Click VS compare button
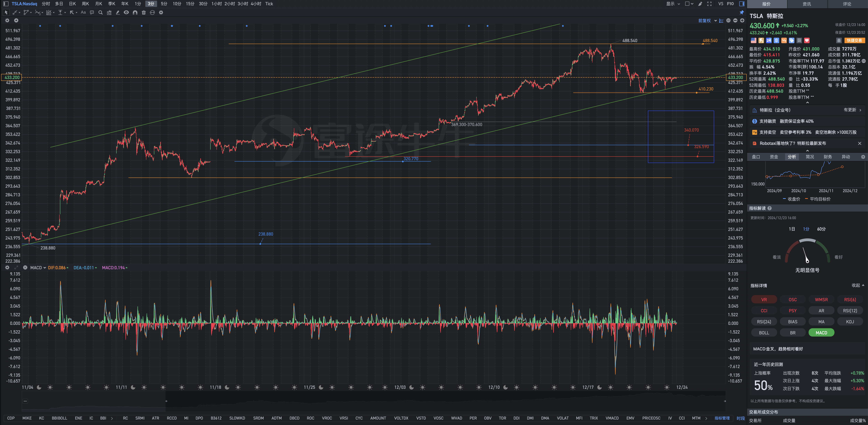The image size is (868, 425). pyautogui.click(x=720, y=4)
